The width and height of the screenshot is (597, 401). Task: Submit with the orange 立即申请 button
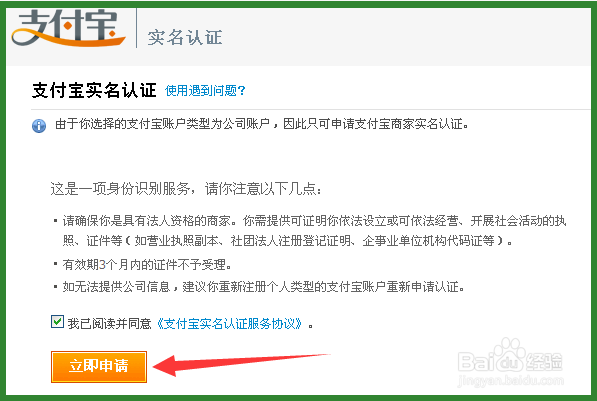(x=99, y=366)
